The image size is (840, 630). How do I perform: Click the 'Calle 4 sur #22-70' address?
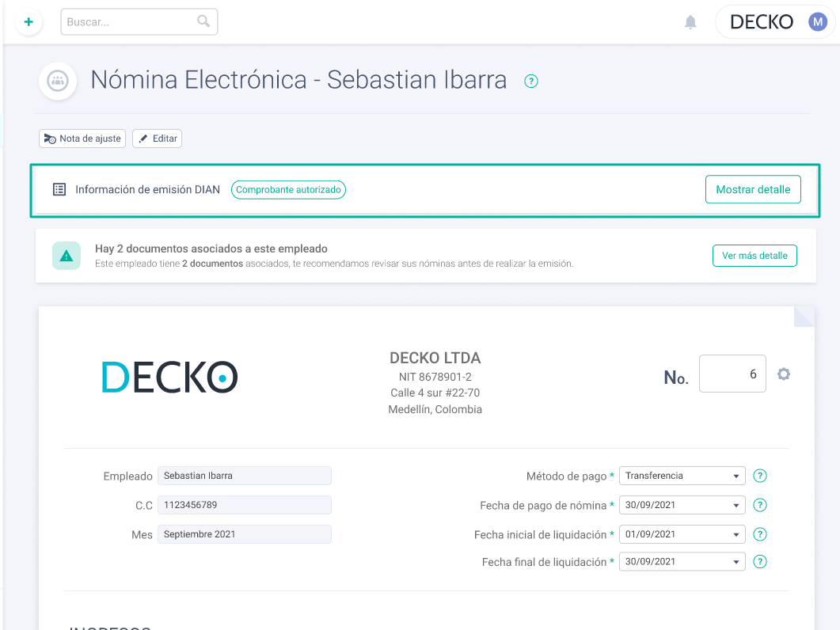(435, 393)
